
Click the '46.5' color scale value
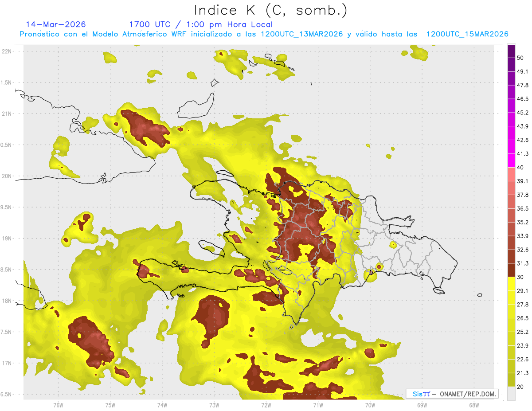point(523,99)
